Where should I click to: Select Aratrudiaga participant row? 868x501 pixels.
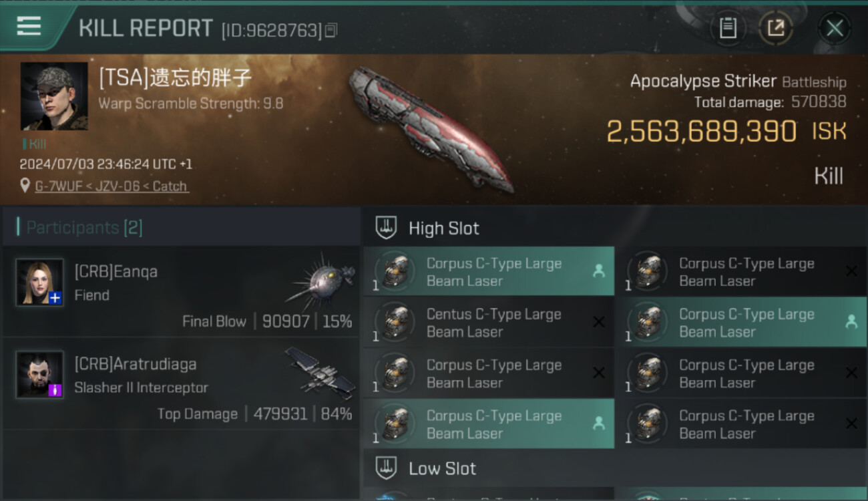click(x=181, y=385)
